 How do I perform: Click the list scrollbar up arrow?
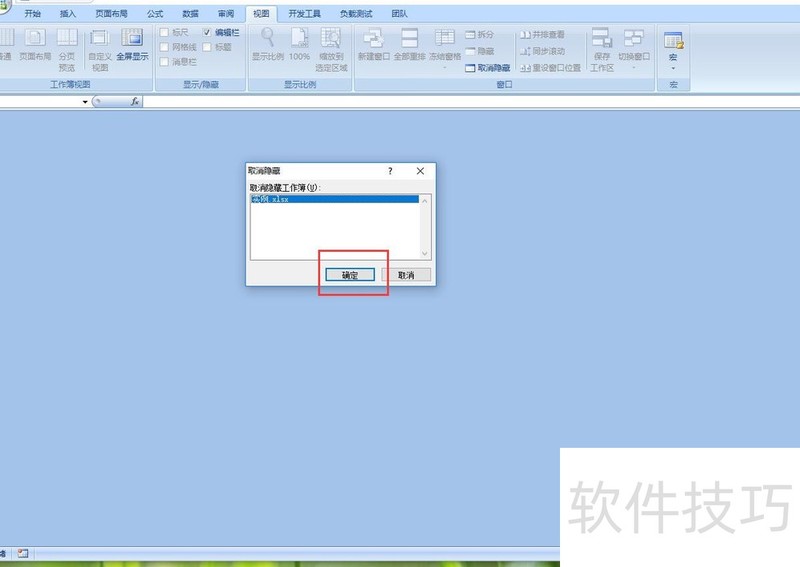tap(425, 201)
